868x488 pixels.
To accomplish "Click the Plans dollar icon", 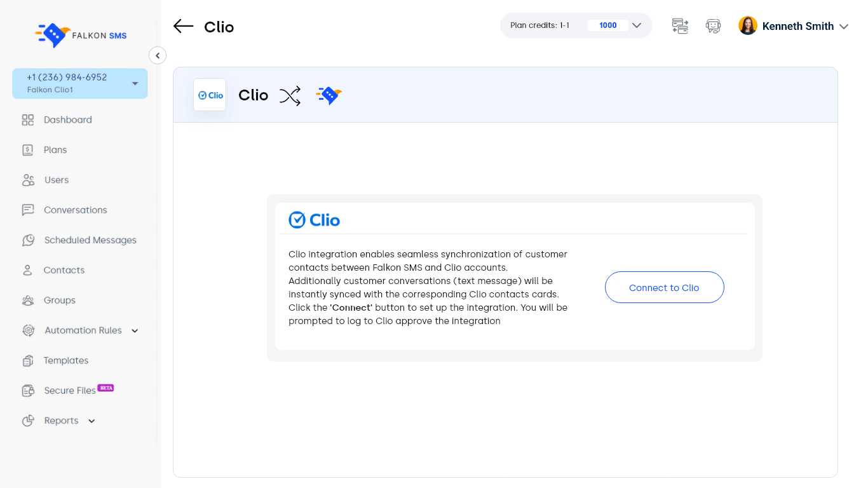I will [28, 150].
